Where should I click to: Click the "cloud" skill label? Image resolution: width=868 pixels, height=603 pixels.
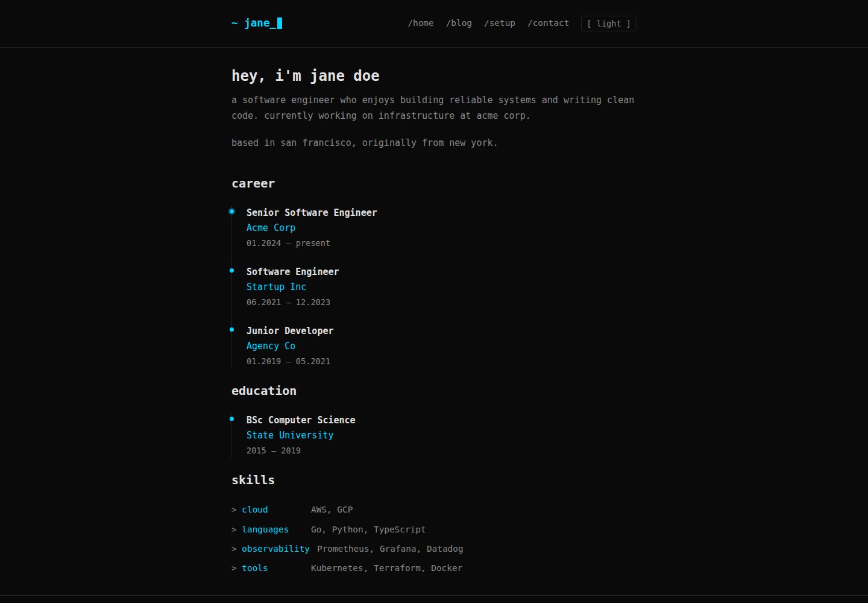[x=255, y=510]
